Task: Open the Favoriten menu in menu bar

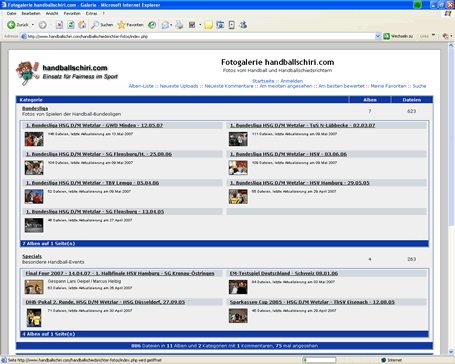Action: [x=72, y=13]
